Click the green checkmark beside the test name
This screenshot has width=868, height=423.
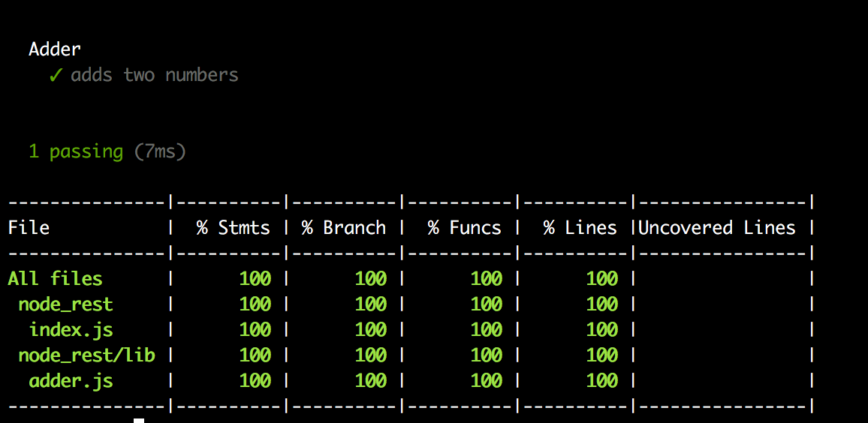coord(56,76)
